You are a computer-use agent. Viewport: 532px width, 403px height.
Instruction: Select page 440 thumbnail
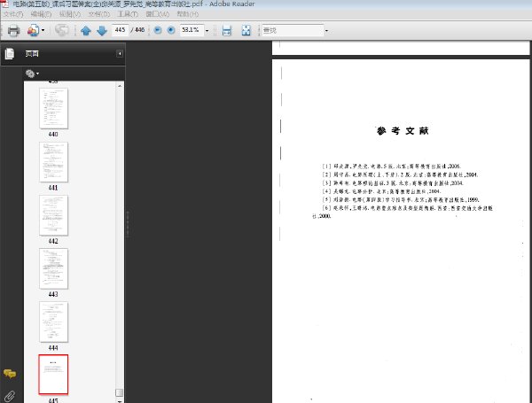tap(53, 108)
